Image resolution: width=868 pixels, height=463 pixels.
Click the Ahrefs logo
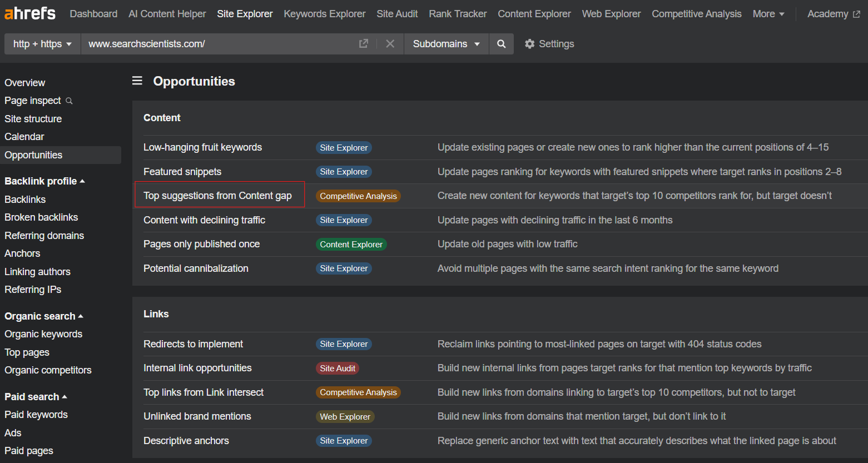click(30, 13)
